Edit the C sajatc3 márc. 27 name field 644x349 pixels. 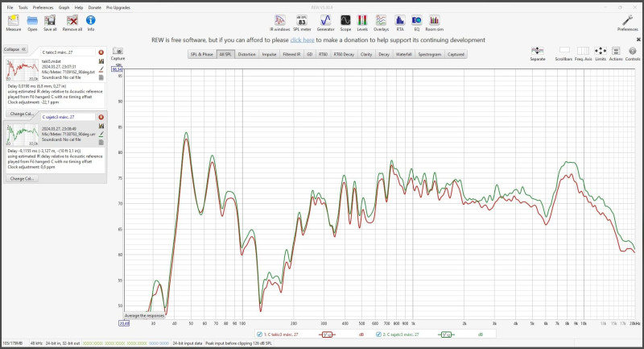click(x=68, y=117)
